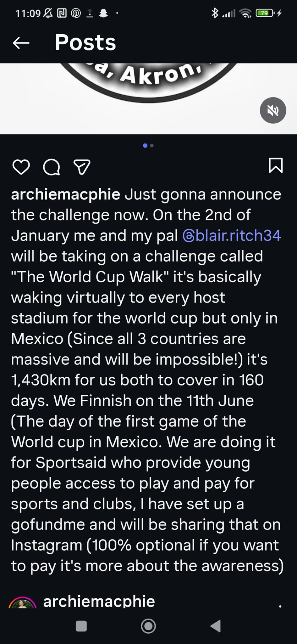
Task: Tap the archiemacphie story avatar on next post
Action: [x=22, y=603]
